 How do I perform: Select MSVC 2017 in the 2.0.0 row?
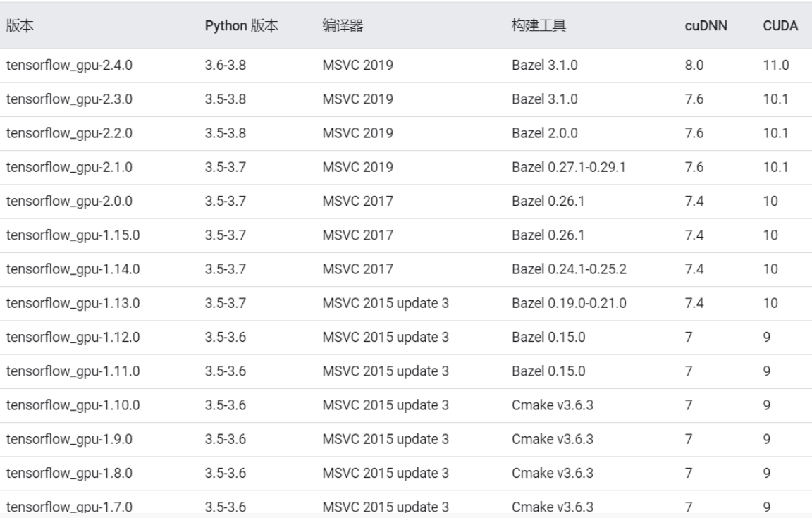tap(358, 201)
